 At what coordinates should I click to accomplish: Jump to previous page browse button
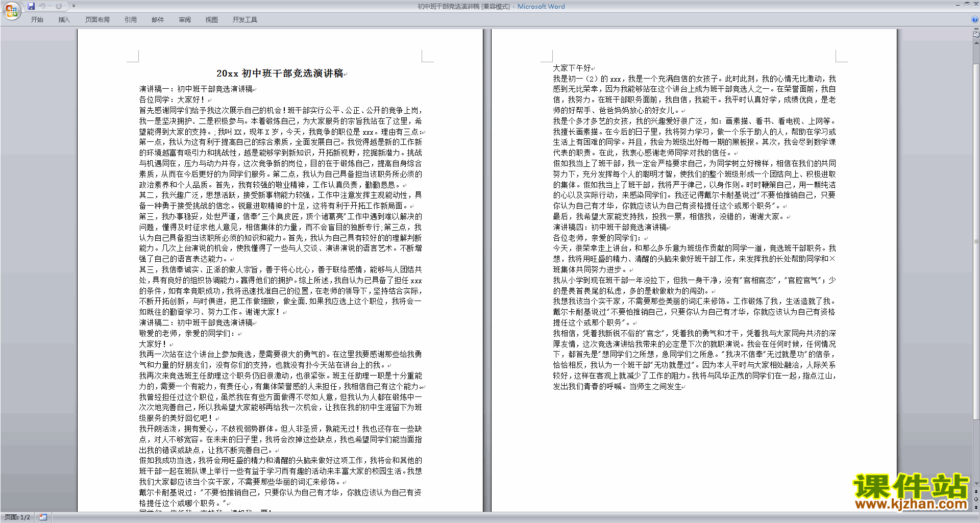point(976,492)
